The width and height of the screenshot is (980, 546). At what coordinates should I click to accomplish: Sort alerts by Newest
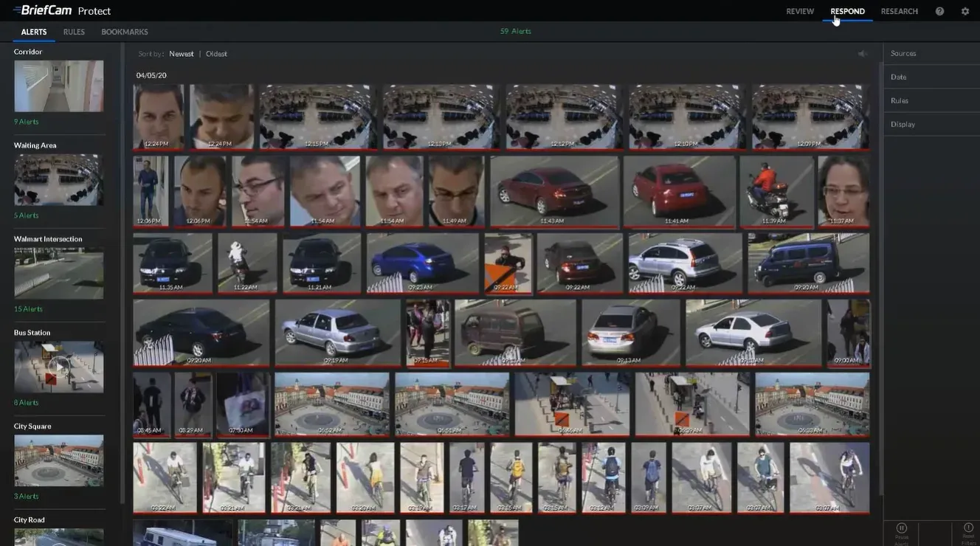[182, 54]
